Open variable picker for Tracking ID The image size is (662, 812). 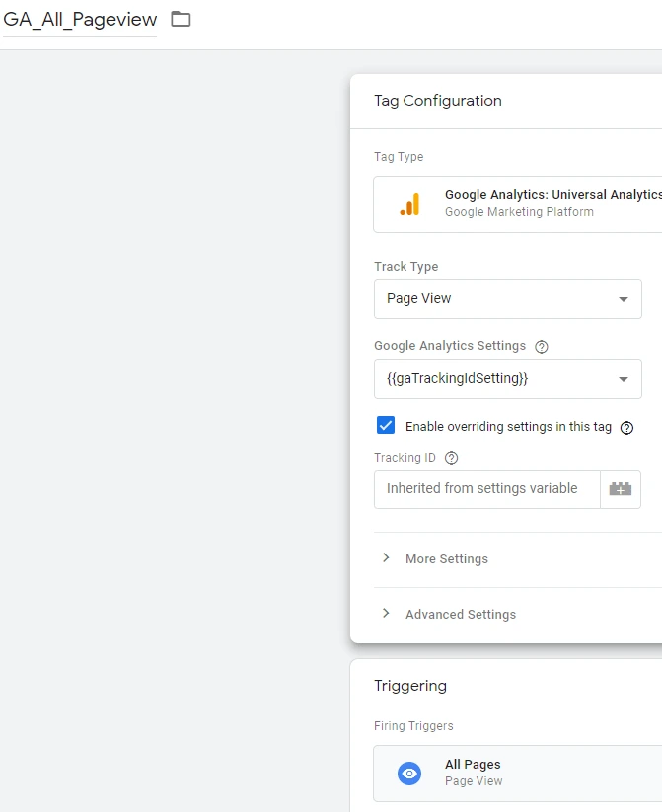tap(621, 489)
